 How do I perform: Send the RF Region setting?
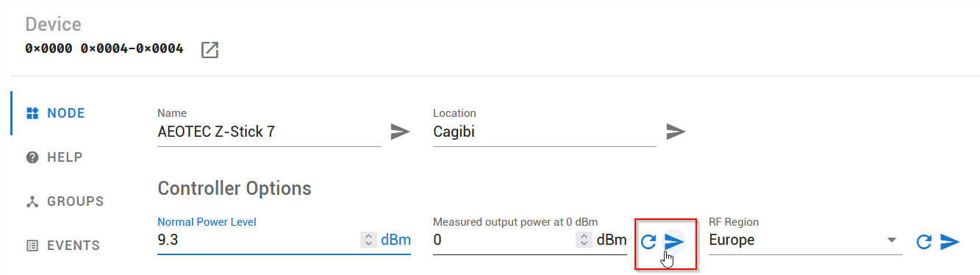[951, 241]
